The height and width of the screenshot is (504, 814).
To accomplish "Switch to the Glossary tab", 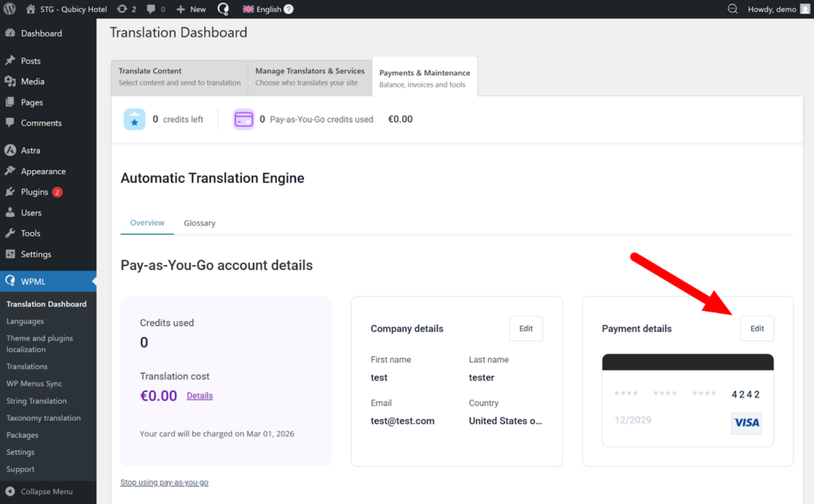I will 199,223.
